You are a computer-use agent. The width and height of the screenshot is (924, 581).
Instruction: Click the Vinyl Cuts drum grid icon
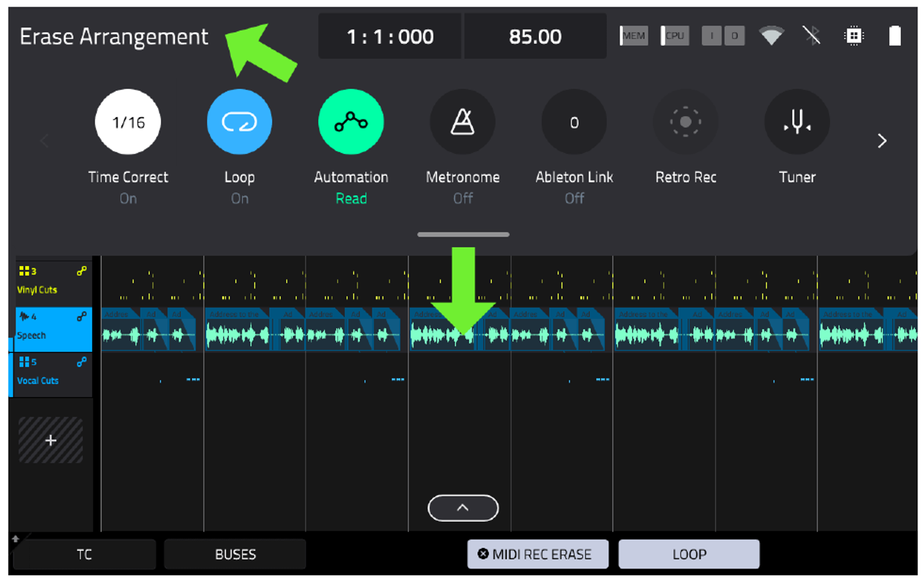(x=24, y=270)
